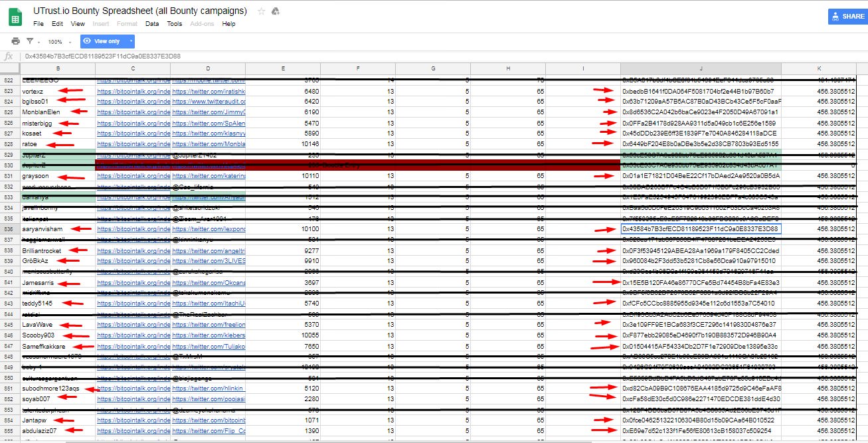
Task: Star the UTrust.io Bounty Spreadsheet
Action: [262, 11]
